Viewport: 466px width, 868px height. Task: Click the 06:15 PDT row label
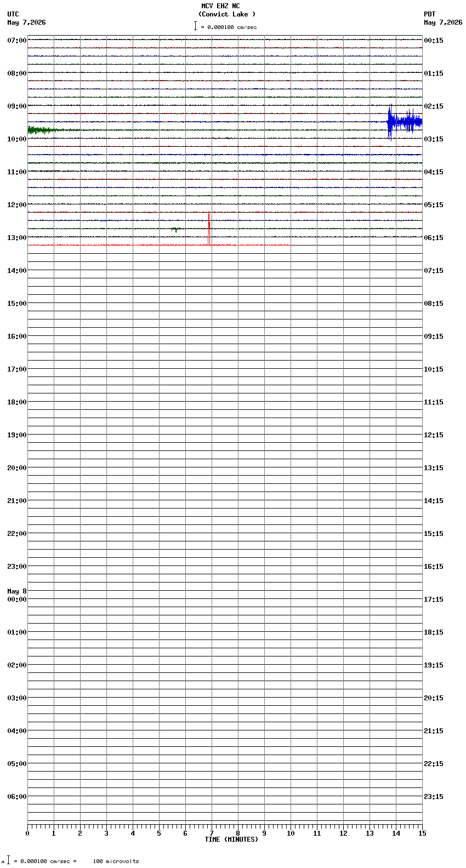434,238
